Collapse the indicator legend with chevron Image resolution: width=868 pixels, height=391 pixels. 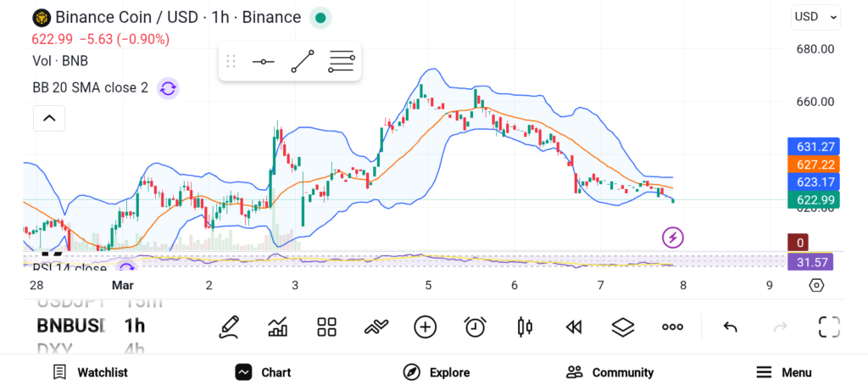point(49,118)
